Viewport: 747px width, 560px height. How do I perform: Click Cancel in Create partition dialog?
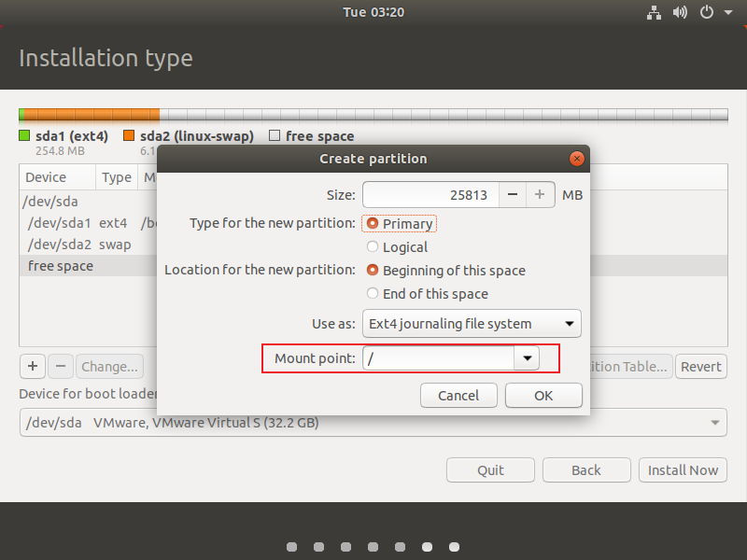pyautogui.click(x=458, y=395)
